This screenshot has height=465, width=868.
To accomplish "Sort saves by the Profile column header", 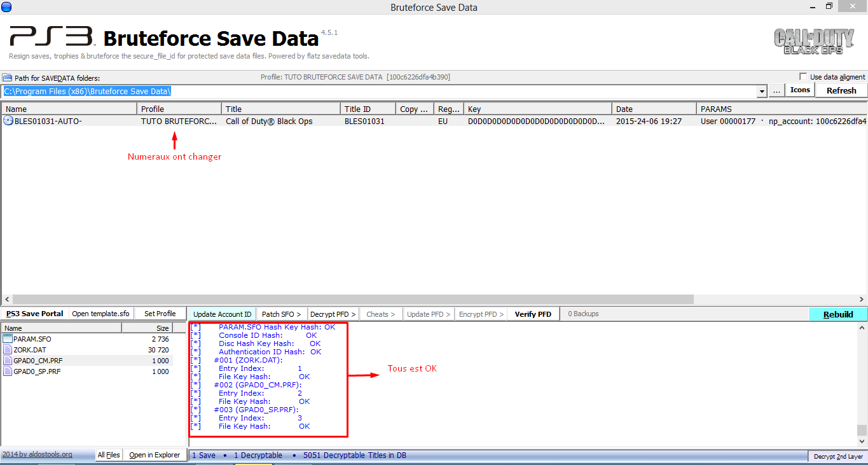I will pos(179,109).
